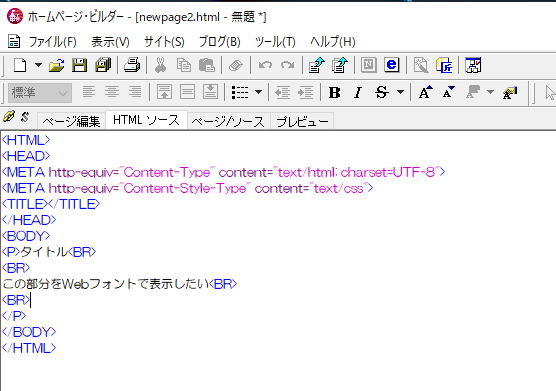
Task: Open the site view icon
Action: 473,65
